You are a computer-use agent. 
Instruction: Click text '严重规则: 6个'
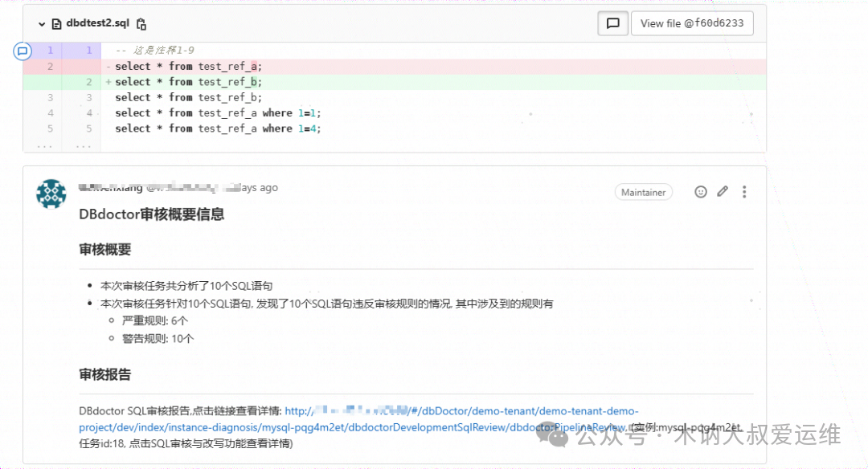pyautogui.click(x=155, y=320)
